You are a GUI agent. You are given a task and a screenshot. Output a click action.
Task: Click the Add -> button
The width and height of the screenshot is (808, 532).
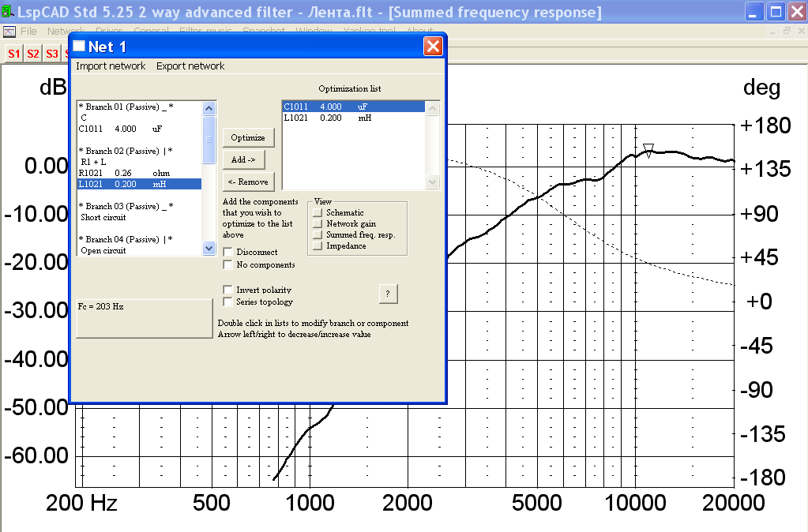(243, 159)
